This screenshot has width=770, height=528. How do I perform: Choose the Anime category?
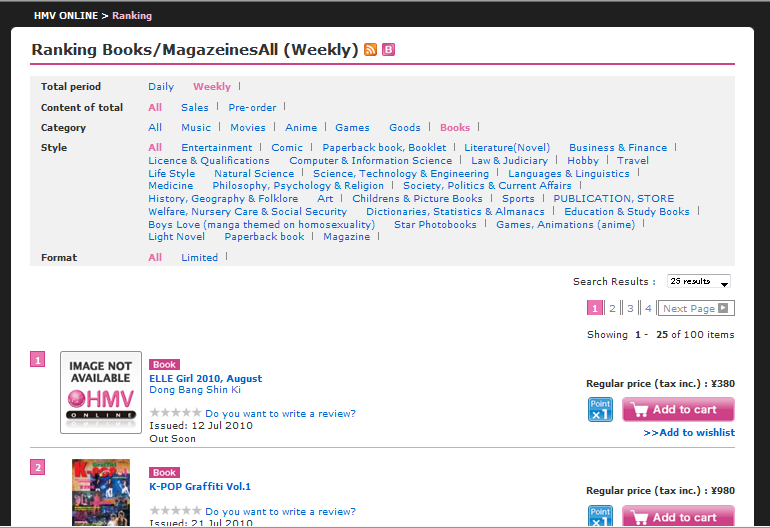point(301,128)
